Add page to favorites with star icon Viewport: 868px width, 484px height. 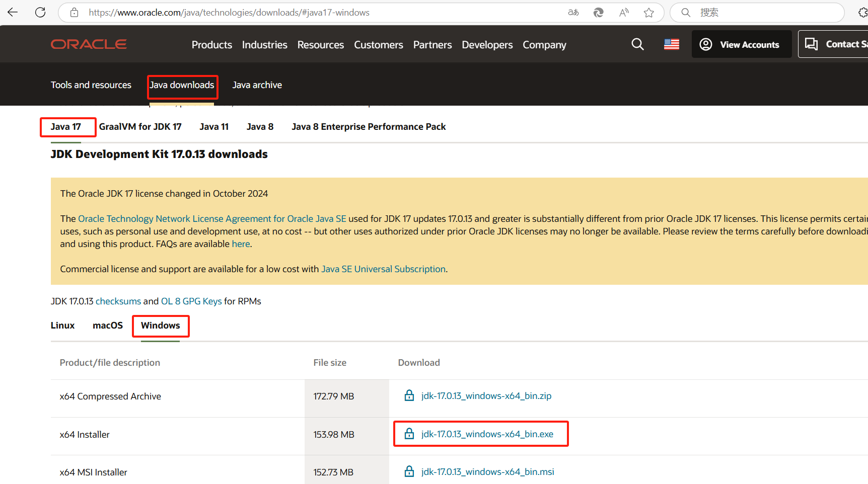649,13
